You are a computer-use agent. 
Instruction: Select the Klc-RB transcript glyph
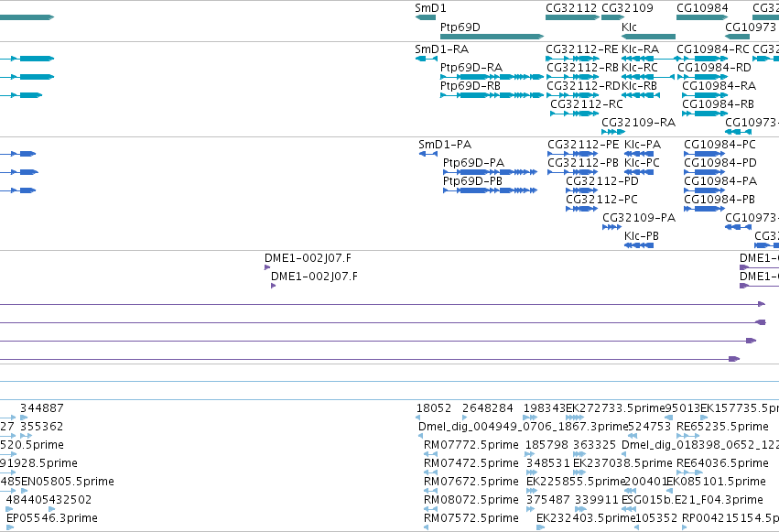[641, 95]
